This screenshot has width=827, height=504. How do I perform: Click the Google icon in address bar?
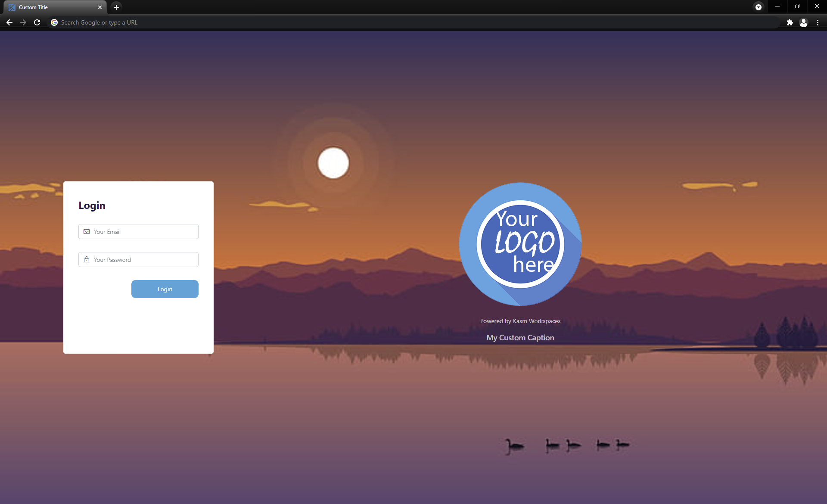(54, 22)
